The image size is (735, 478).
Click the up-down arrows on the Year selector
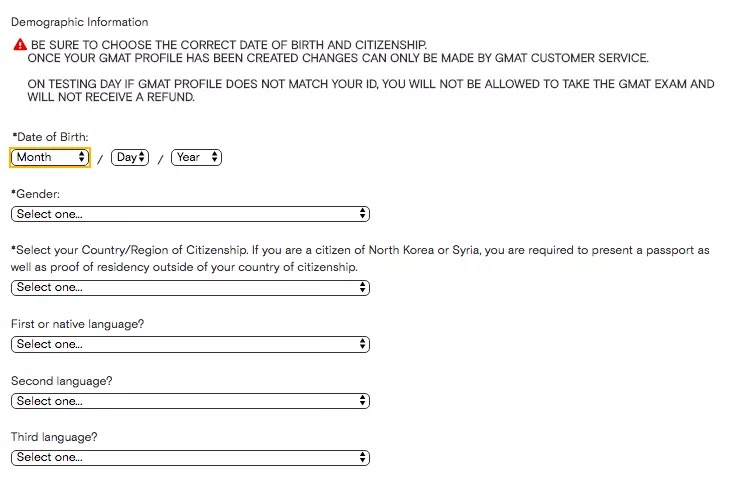tap(214, 157)
